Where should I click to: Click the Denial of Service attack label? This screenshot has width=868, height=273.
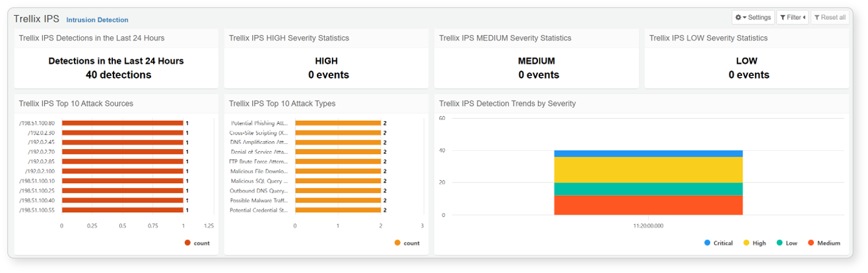coord(259,152)
